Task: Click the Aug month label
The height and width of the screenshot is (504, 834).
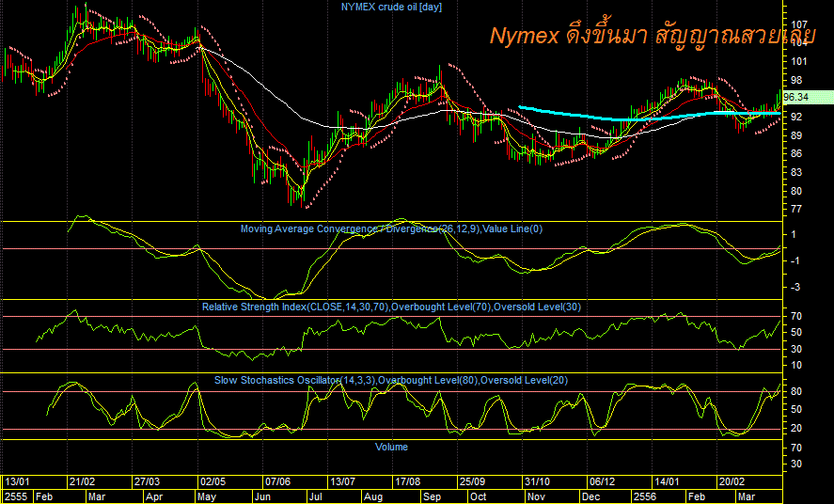Action: coord(373,496)
